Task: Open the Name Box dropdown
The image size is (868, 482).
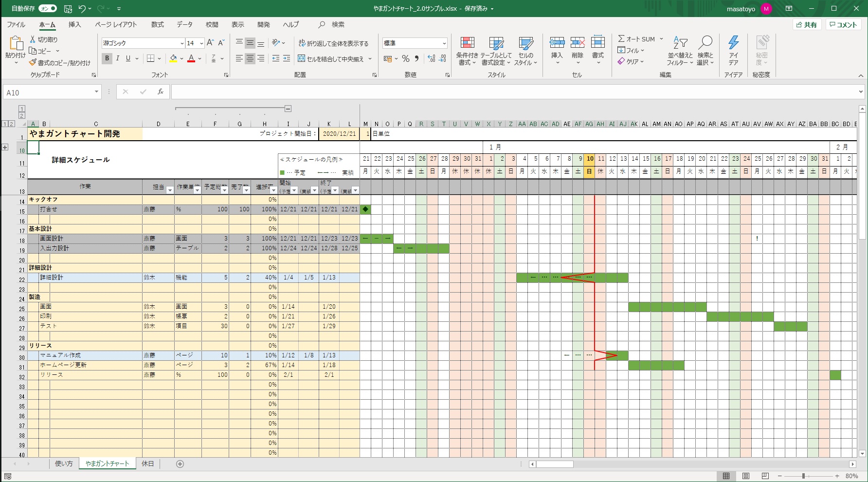Action: [x=96, y=92]
